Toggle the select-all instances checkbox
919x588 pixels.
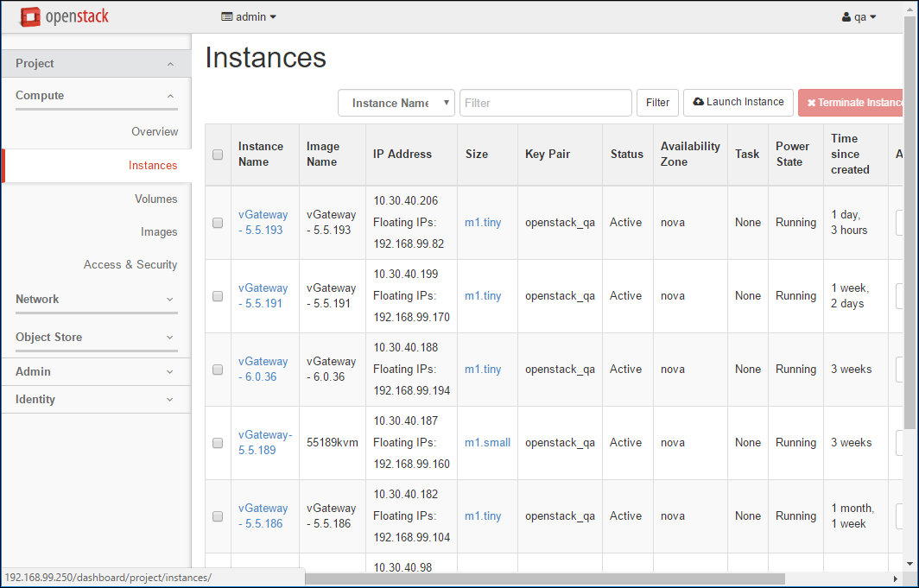(218, 155)
